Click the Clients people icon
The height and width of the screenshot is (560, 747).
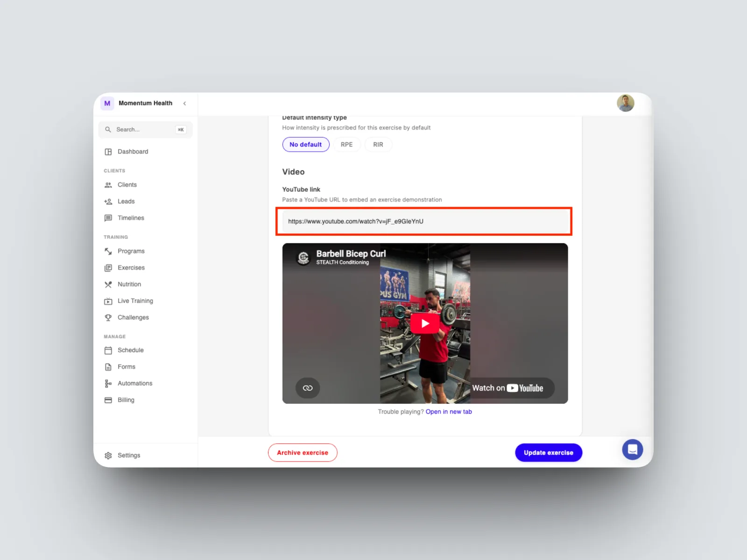pos(108,185)
